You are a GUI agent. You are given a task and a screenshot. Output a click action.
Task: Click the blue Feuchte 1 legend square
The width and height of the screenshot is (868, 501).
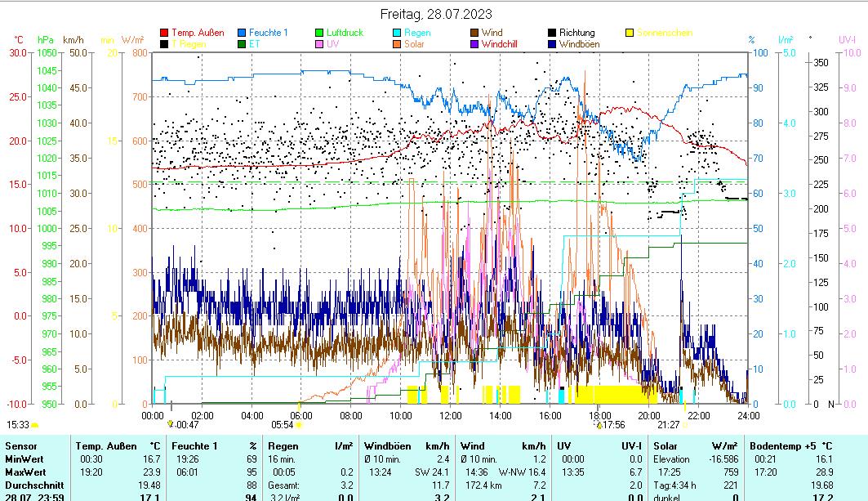(242, 33)
